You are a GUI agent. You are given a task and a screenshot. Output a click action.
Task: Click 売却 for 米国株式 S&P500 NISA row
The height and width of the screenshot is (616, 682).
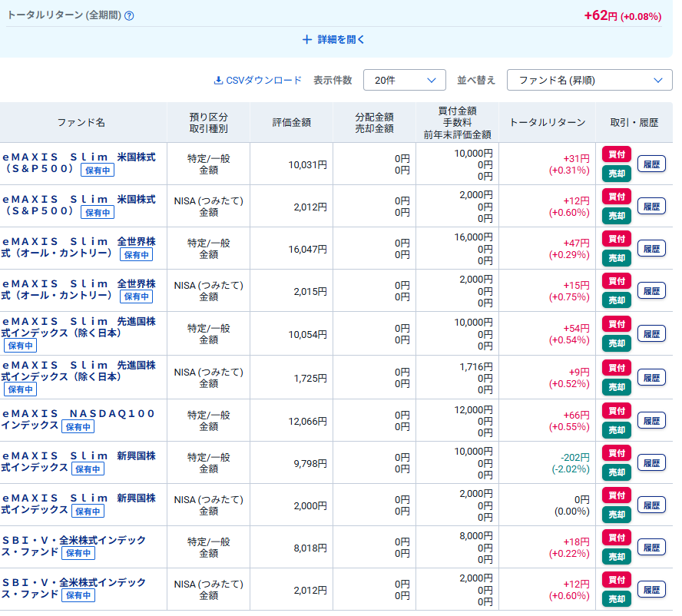(x=616, y=216)
